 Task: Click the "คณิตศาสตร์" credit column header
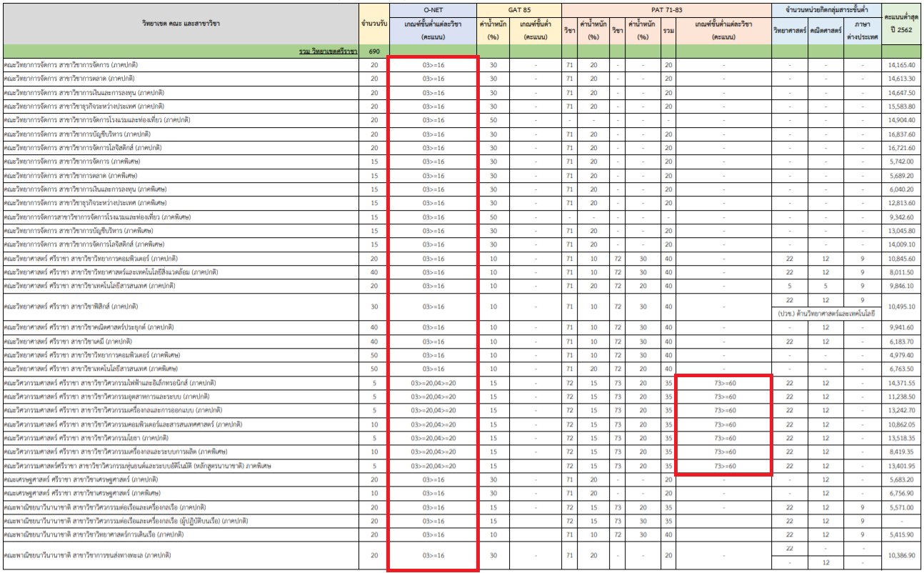[826, 31]
